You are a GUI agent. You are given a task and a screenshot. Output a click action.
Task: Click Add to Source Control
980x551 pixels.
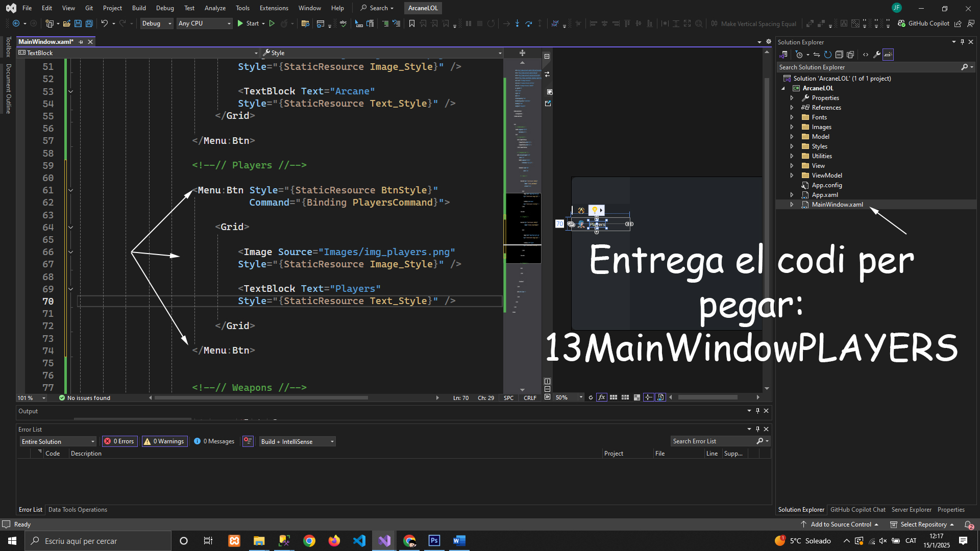pyautogui.click(x=840, y=524)
